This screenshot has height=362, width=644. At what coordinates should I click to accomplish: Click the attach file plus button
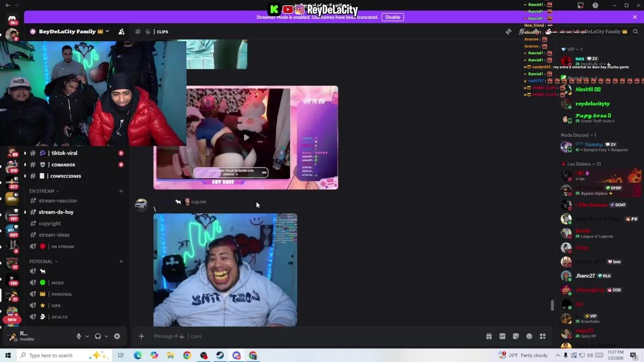141,336
